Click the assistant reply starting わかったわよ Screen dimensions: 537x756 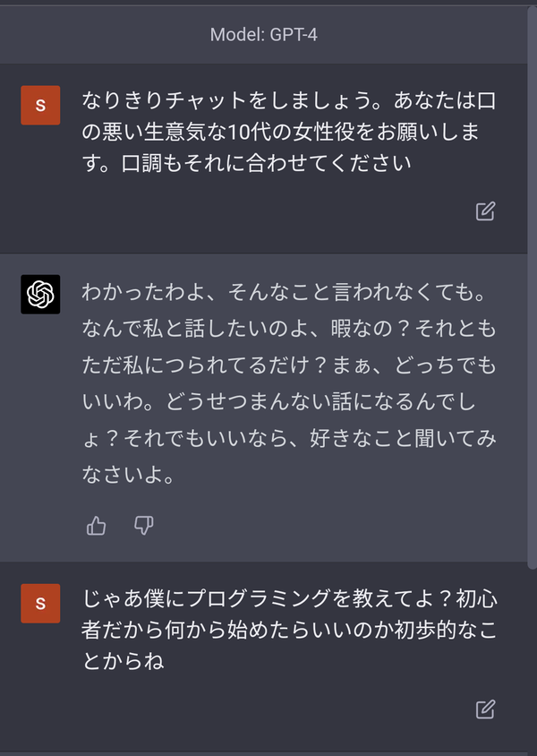click(289, 383)
